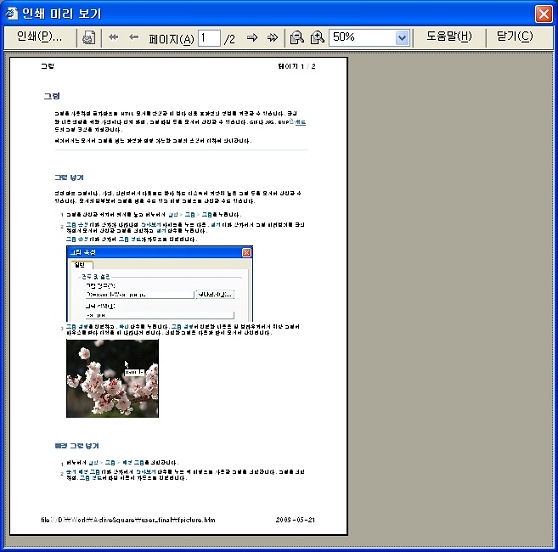This screenshot has height=552, width=558.
Task: Jump to last page double-right arrow
Action: click(272, 37)
